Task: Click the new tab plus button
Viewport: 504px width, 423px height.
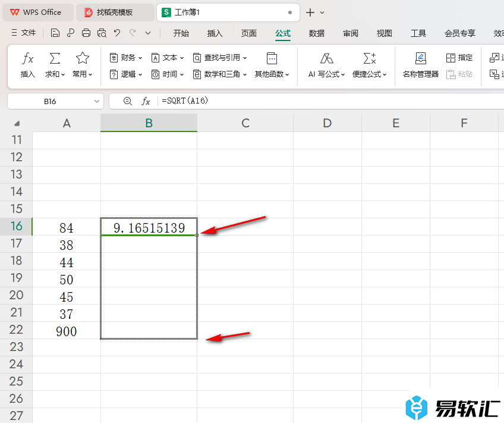Action: (x=310, y=12)
